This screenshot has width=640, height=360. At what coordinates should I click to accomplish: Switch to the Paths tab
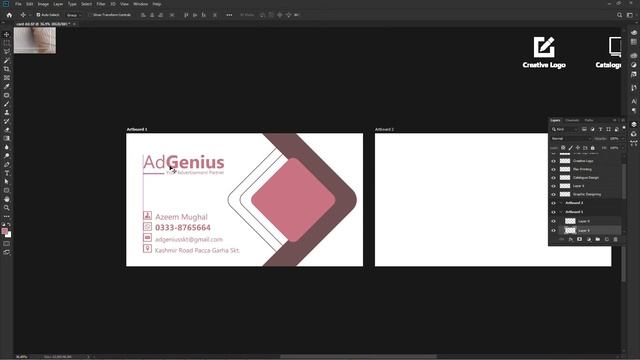589,120
